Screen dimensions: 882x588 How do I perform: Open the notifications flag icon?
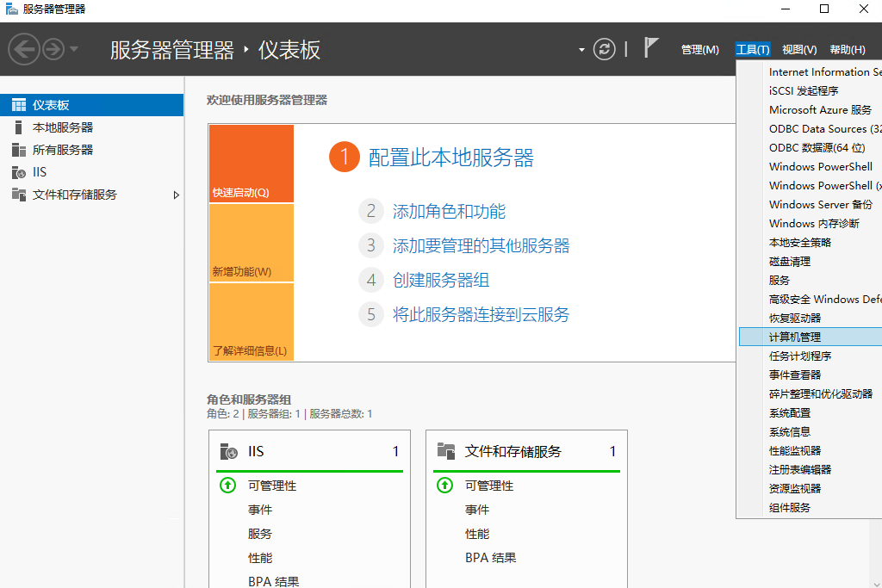(651, 48)
